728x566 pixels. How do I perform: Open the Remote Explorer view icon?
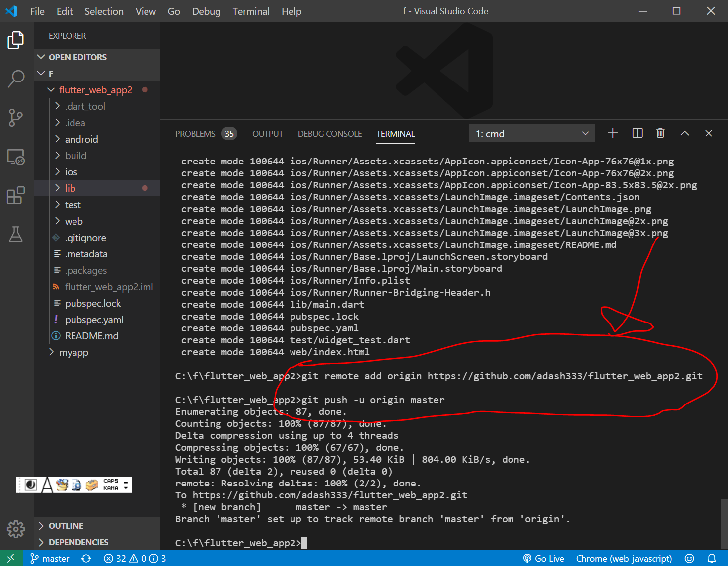pos(16,157)
